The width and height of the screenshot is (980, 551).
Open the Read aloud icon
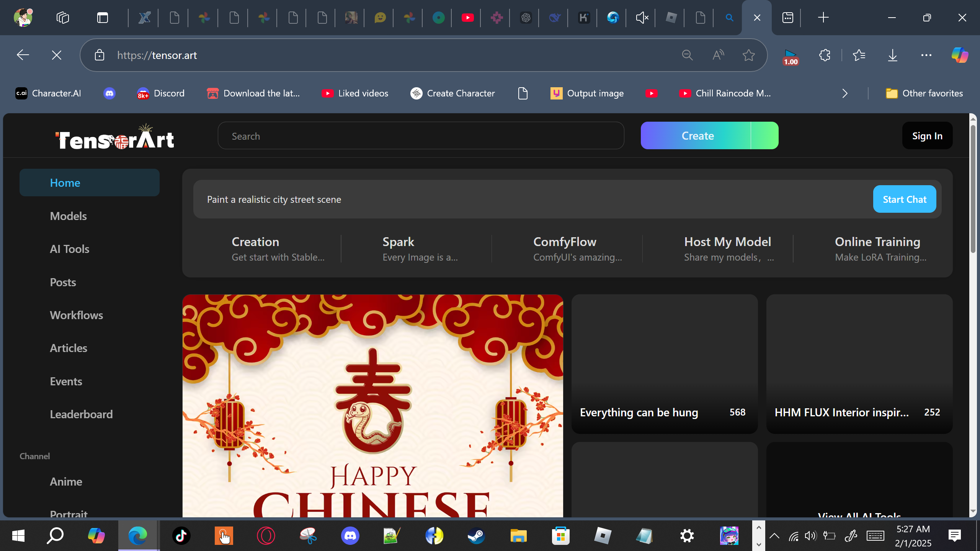pos(718,55)
